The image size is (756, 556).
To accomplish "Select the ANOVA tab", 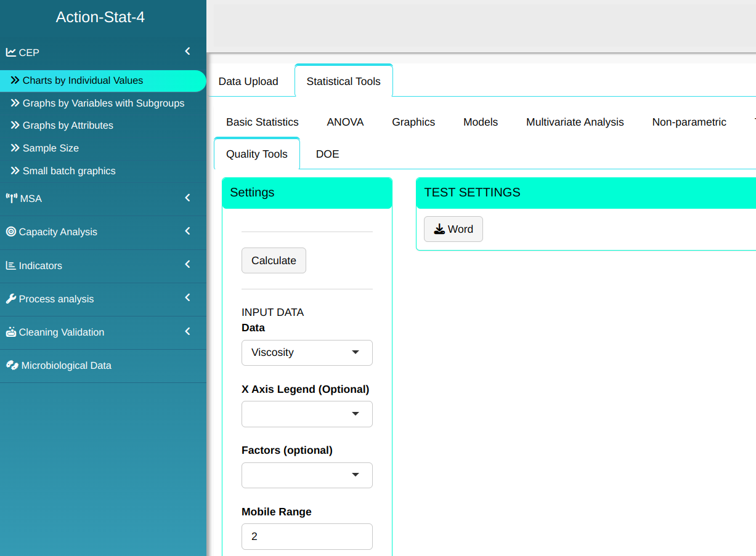I will pyautogui.click(x=345, y=122).
